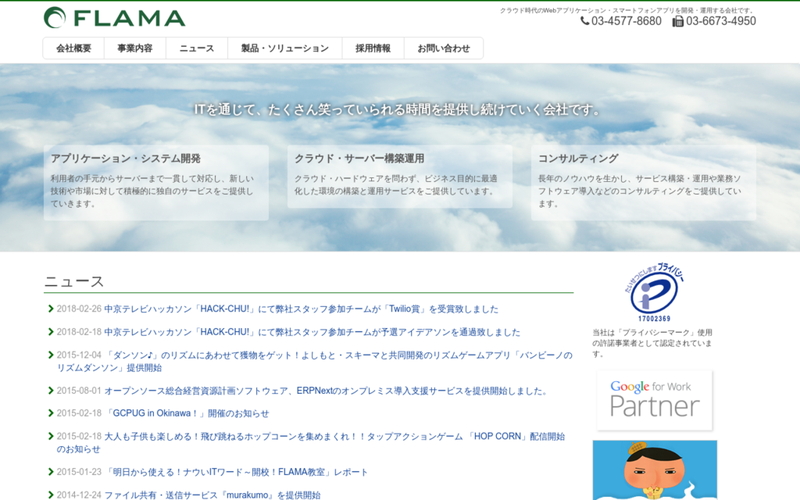The width and height of the screenshot is (800, 500).
Task: Select 採用情報 in the navigation bar
Action: click(373, 48)
